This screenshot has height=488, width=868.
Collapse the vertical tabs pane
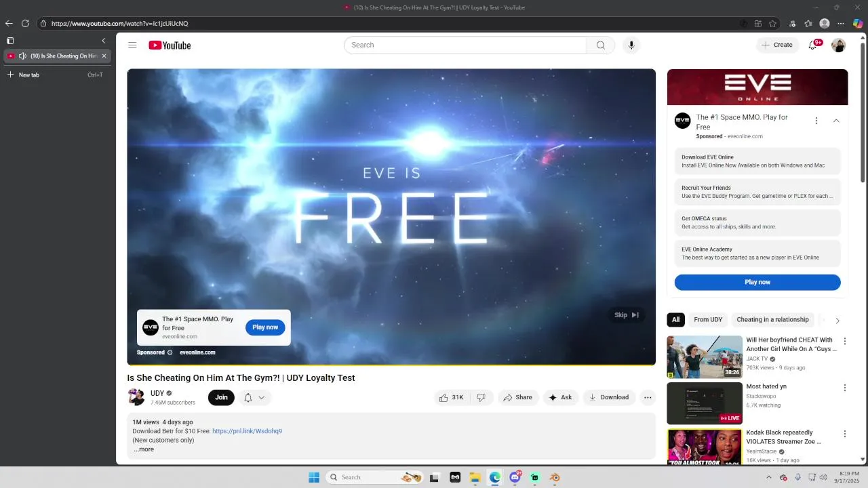[x=103, y=41]
